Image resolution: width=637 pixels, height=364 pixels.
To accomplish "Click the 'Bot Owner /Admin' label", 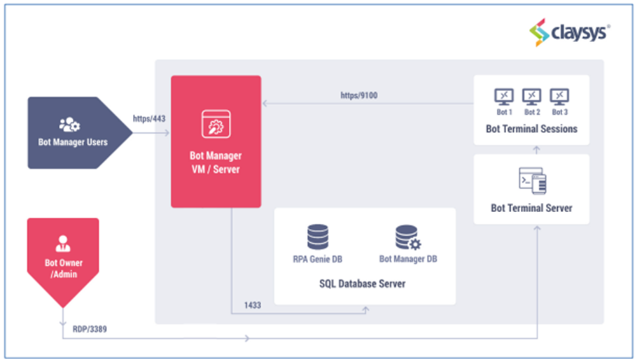I will [x=64, y=269].
